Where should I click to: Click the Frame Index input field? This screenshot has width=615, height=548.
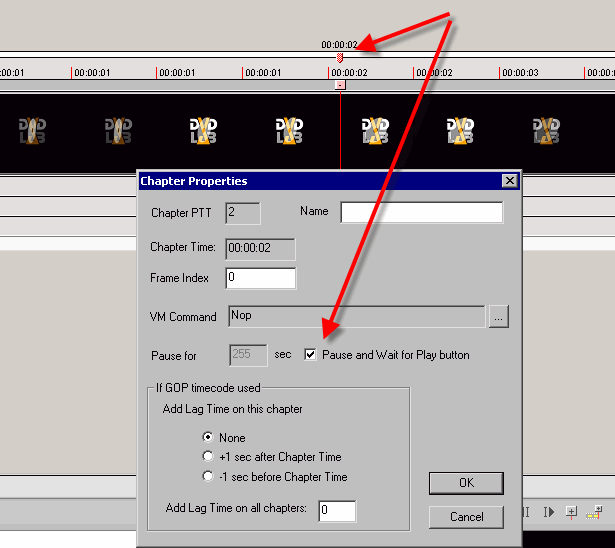pyautogui.click(x=261, y=278)
